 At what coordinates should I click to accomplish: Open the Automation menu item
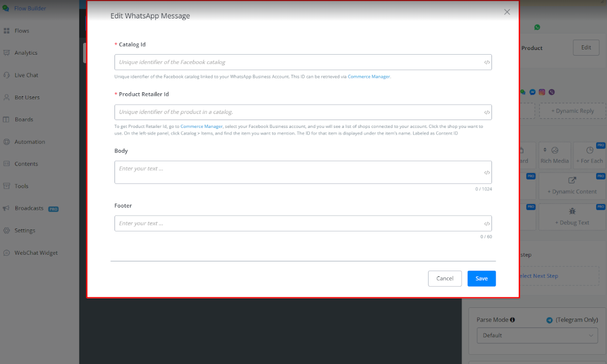coord(29,142)
